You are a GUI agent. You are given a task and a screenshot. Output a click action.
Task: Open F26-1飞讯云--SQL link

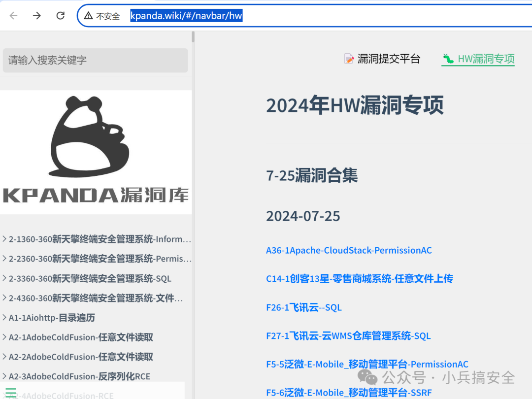303,307
